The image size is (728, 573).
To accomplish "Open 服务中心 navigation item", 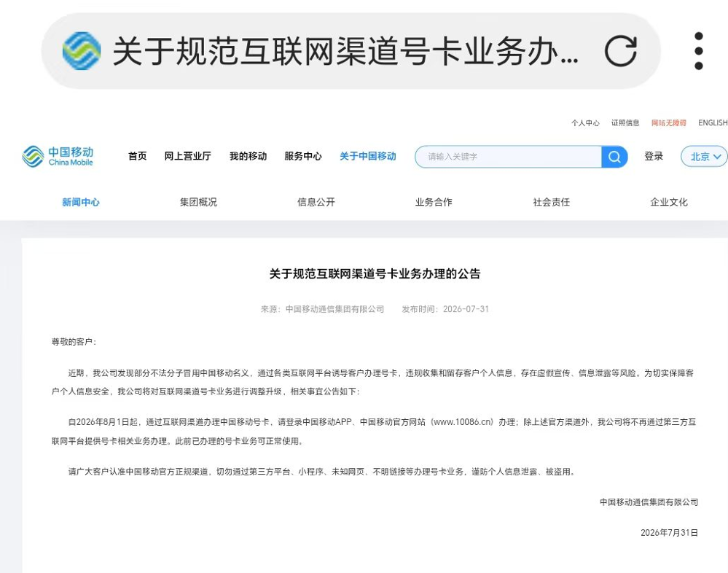I will pos(303,156).
